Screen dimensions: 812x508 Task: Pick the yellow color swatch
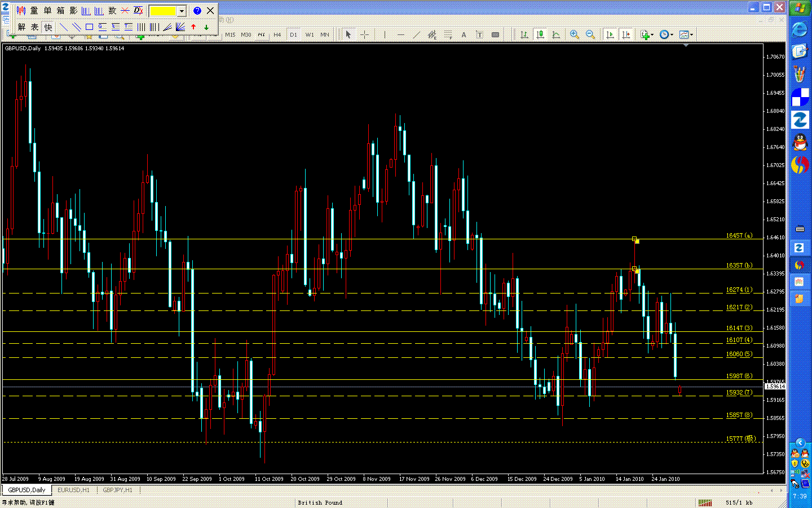(163, 11)
